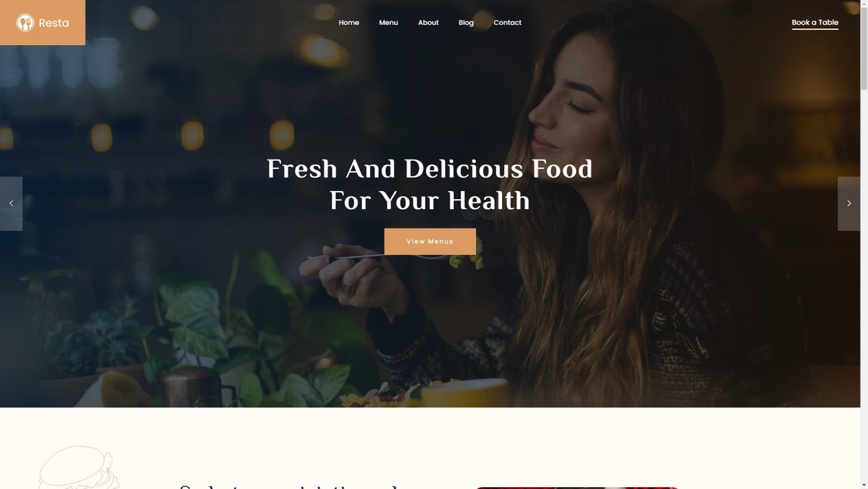Go to the previous hero slide arrow
Screen dimensions: 868x489
(x=11, y=204)
